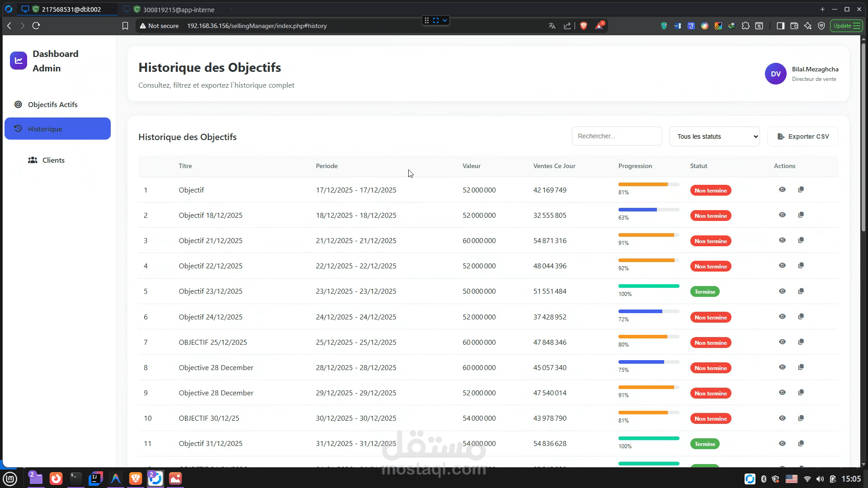Viewport: 868px width, 488px height.
Task: Go to Clients in the sidebar
Action: [x=53, y=160]
